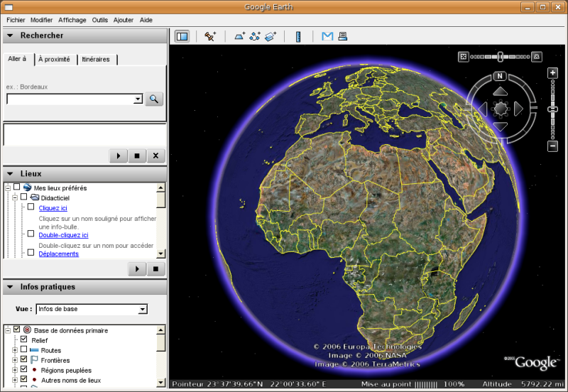Disable the Relief layer checkbox
The width and height of the screenshot is (568, 392).
pyautogui.click(x=24, y=339)
